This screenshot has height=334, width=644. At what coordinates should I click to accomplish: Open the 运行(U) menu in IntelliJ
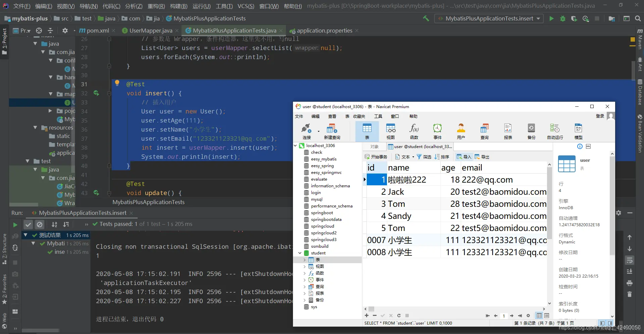tap(202, 6)
